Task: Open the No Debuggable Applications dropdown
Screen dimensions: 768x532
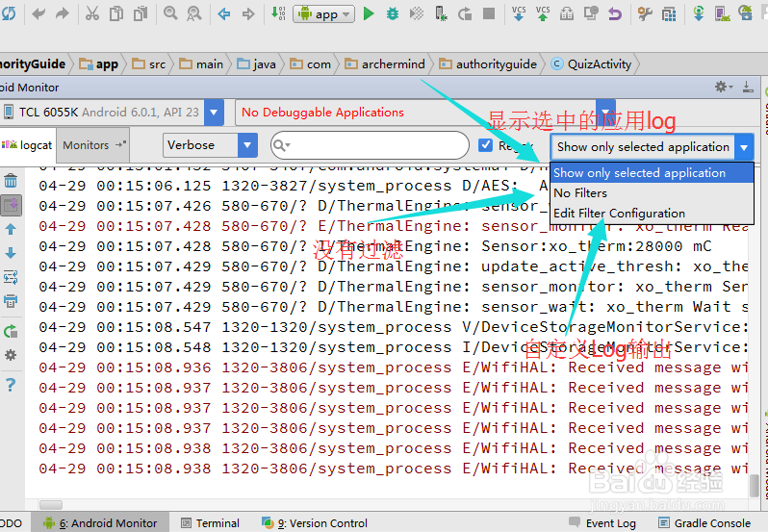Action: pyautogui.click(x=606, y=113)
